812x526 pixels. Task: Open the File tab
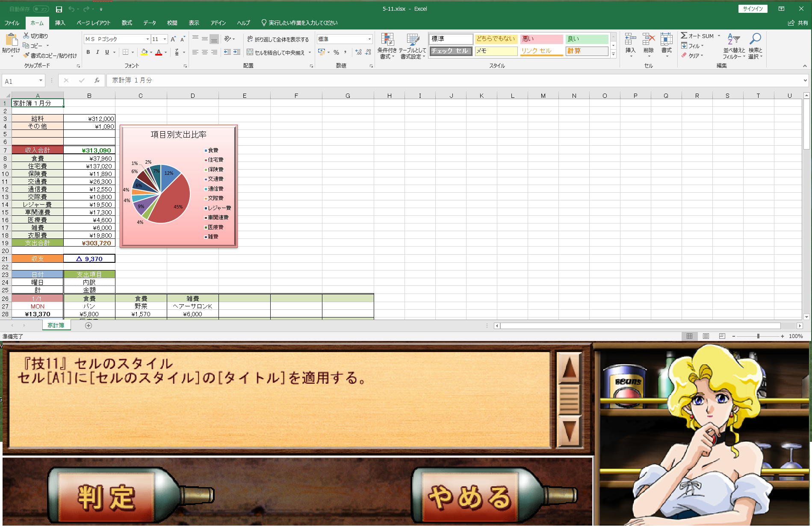[12, 23]
